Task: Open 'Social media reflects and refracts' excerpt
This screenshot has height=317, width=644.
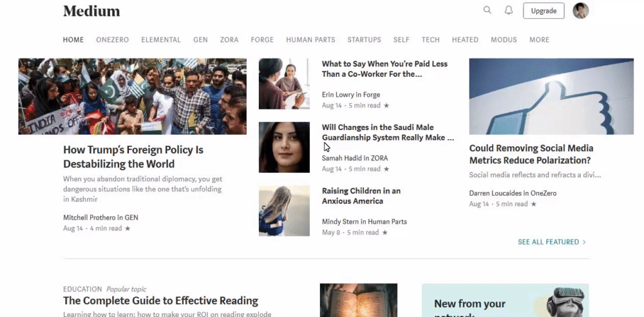Action: pyautogui.click(x=535, y=175)
